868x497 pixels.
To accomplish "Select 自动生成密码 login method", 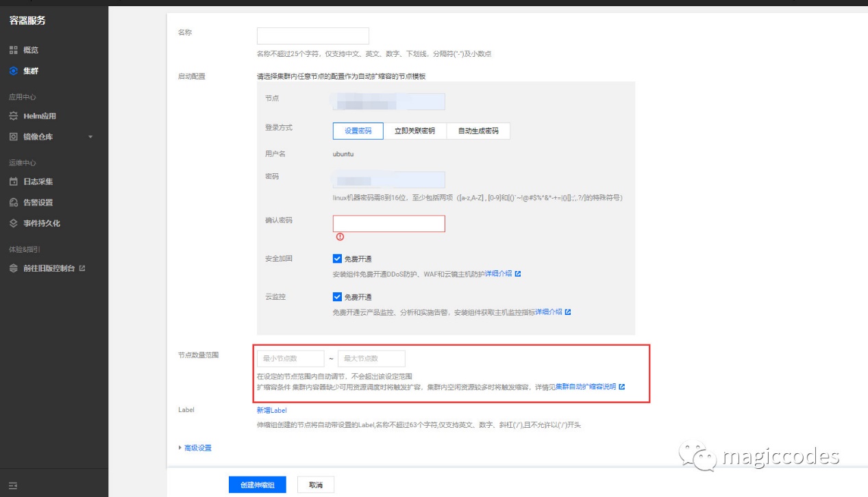I will coord(478,131).
